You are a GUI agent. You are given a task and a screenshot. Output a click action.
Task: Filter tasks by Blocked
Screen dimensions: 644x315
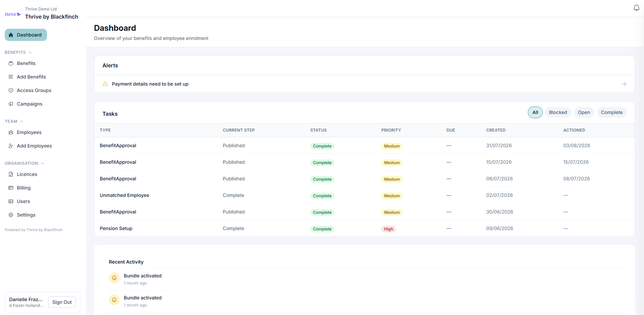558,112
